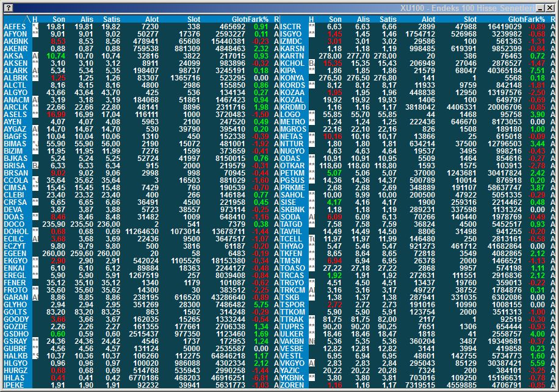
Task: Select the ULKER change value 4,00
Action: click(538, 334)
